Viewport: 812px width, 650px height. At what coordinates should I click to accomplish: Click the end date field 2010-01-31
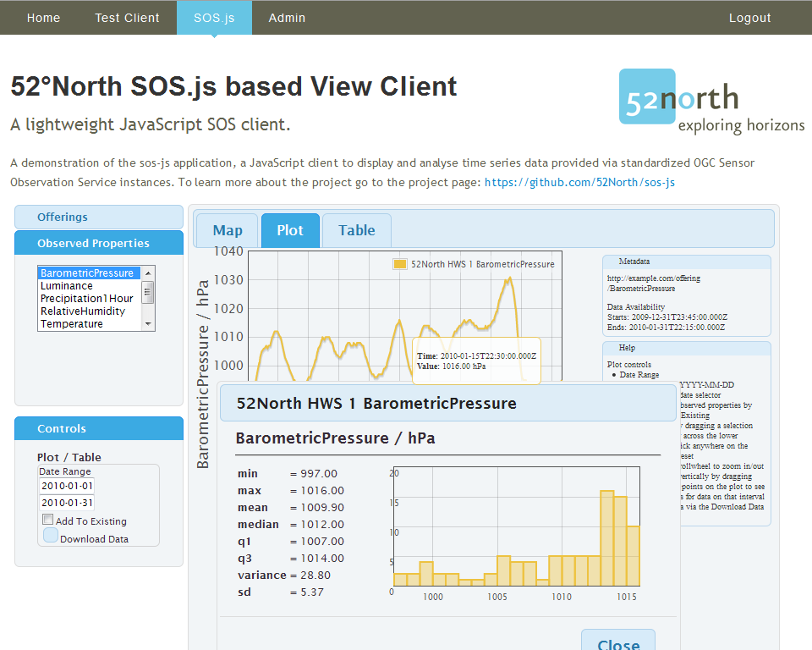[x=67, y=502]
